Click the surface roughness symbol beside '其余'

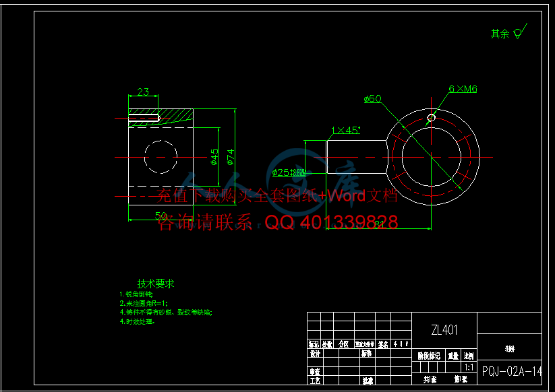(x=520, y=32)
